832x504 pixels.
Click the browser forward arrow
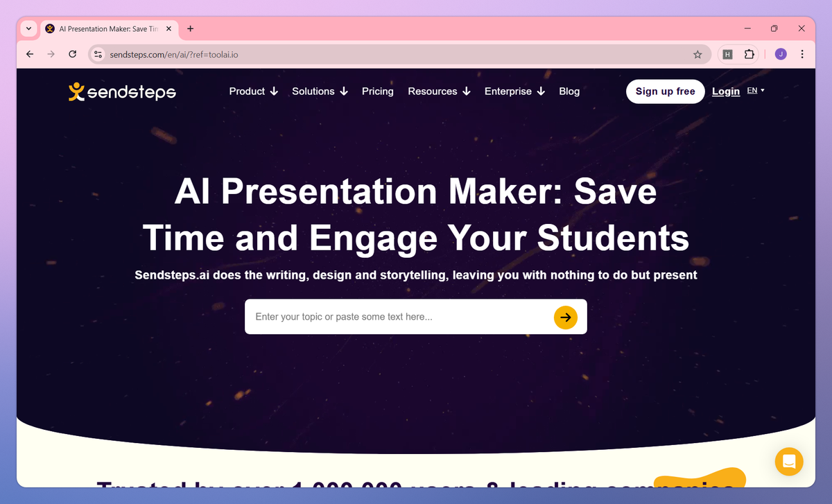coord(51,54)
